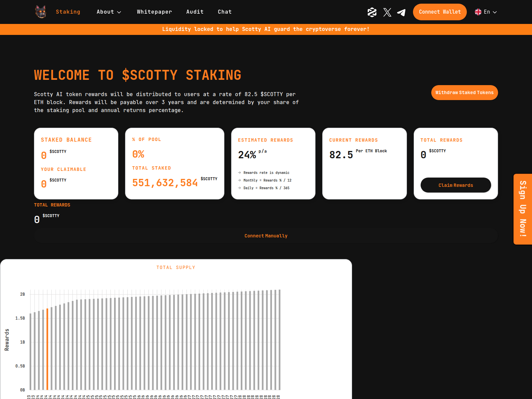
Task: Click the Claim Rewards button
Action: [456, 185]
